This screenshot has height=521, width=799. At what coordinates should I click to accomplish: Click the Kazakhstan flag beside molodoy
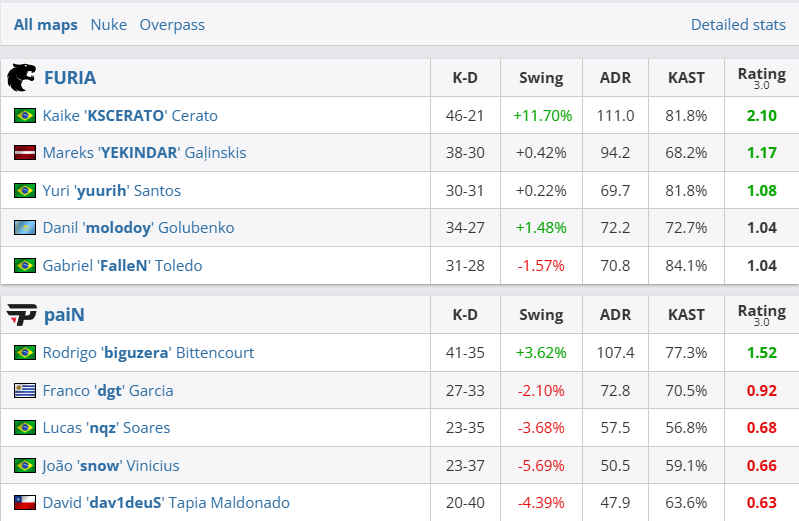click(x=25, y=228)
